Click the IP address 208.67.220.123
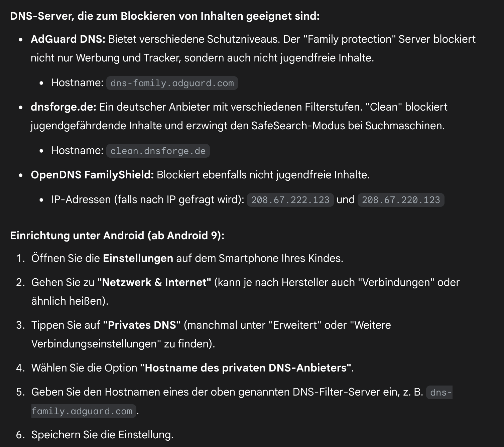Image resolution: width=504 pixels, height=447 pixels. tap(401, 200)
